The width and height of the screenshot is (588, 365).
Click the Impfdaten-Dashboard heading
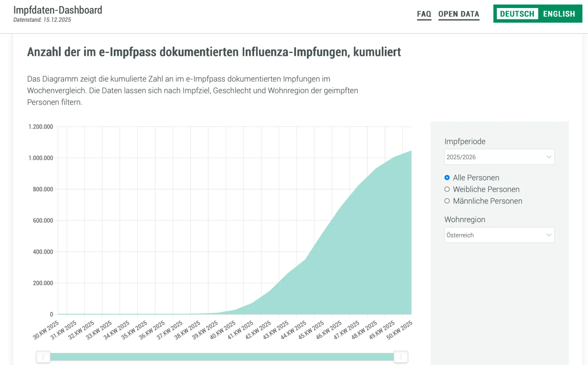click(x=58, y=10)
